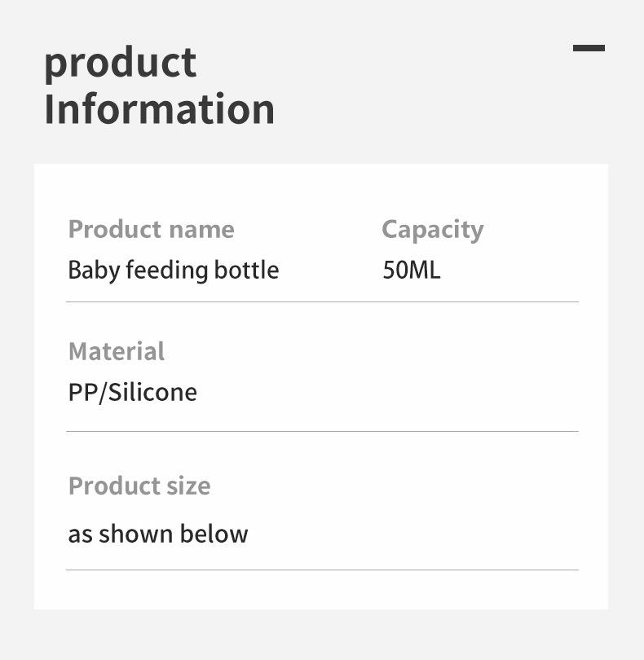644x660 pixels.
Task: Click divider line beneath the 'PP/Silicone' row
Action: click(x=322, y=431)
